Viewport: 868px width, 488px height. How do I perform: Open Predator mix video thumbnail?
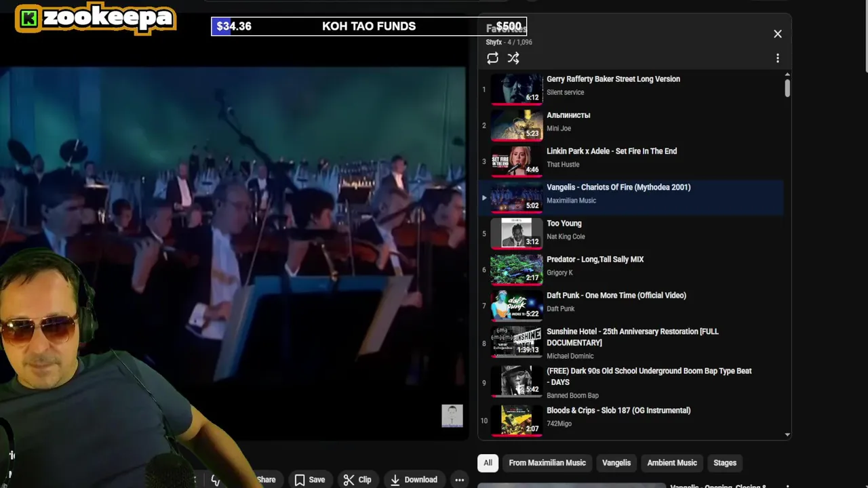pos(517,269)
